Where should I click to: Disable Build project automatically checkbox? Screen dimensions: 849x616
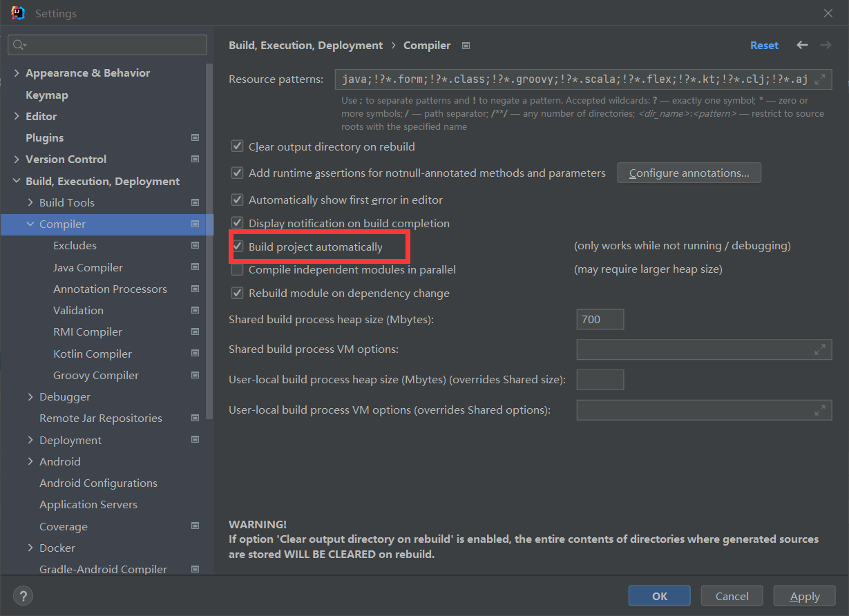238,247
